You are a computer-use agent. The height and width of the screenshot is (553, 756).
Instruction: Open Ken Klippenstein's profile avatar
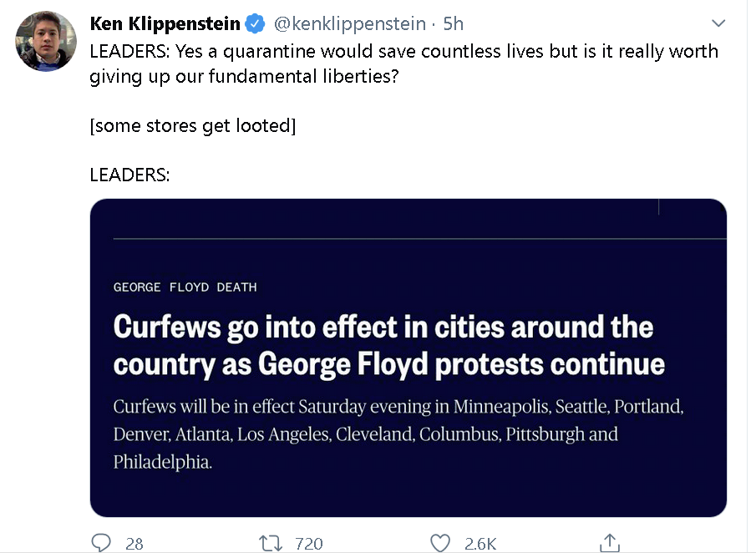(46, 41)
